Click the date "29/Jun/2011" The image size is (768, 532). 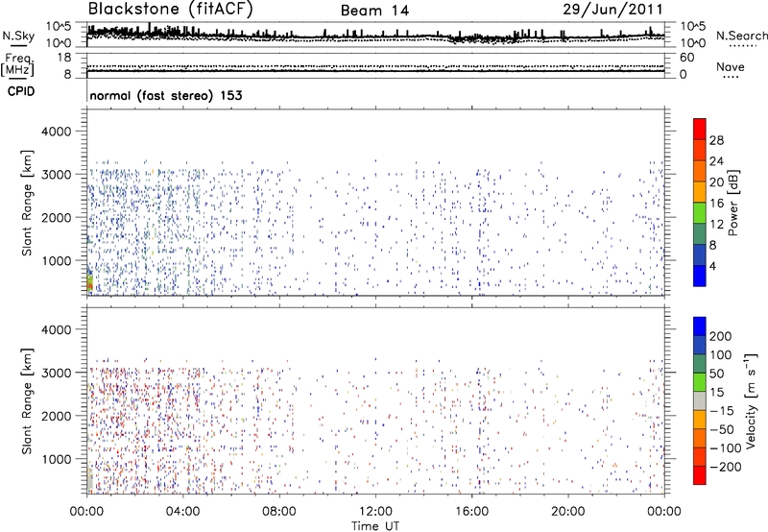[612, 9]
